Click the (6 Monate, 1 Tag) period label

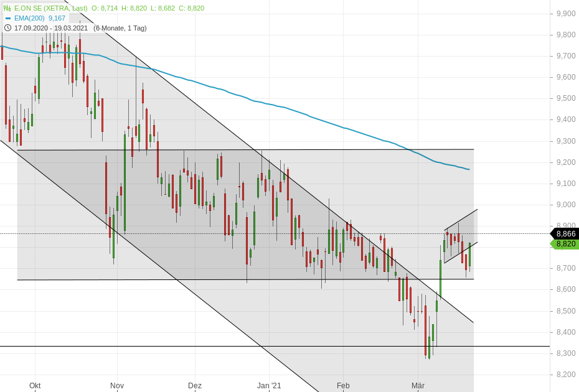(x=120, y=28)
